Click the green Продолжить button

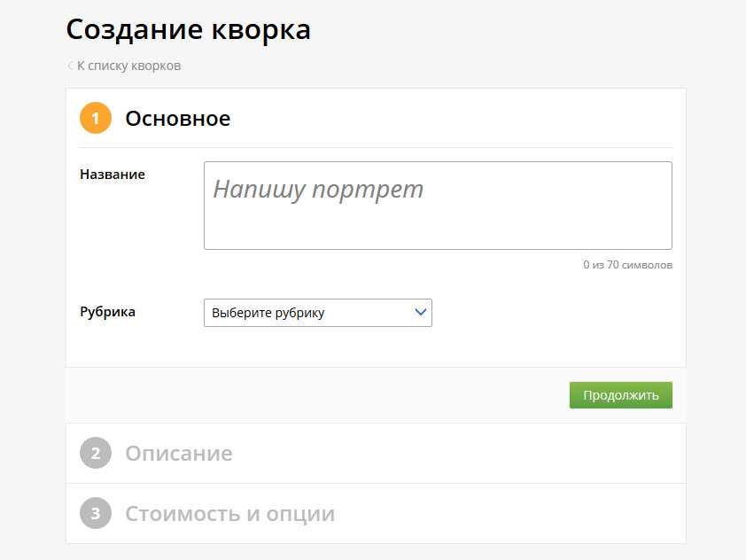click(621, 395)
